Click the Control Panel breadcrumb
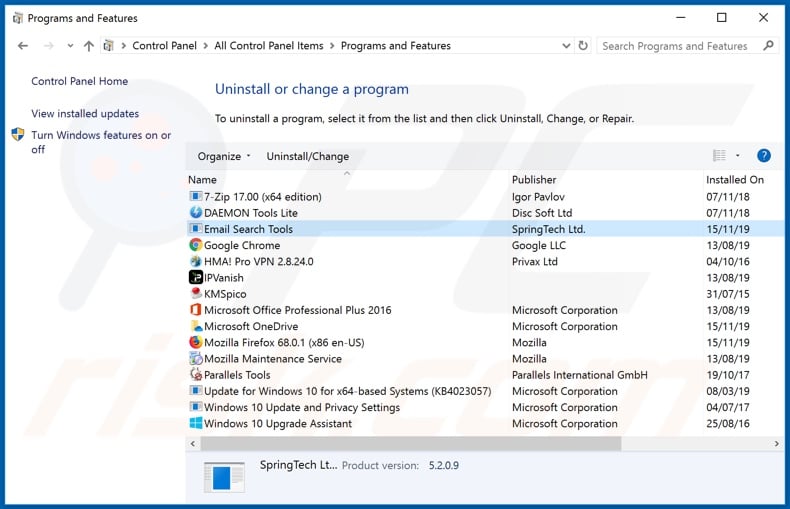Screen dimensions: 790x509 click(164, 46)
